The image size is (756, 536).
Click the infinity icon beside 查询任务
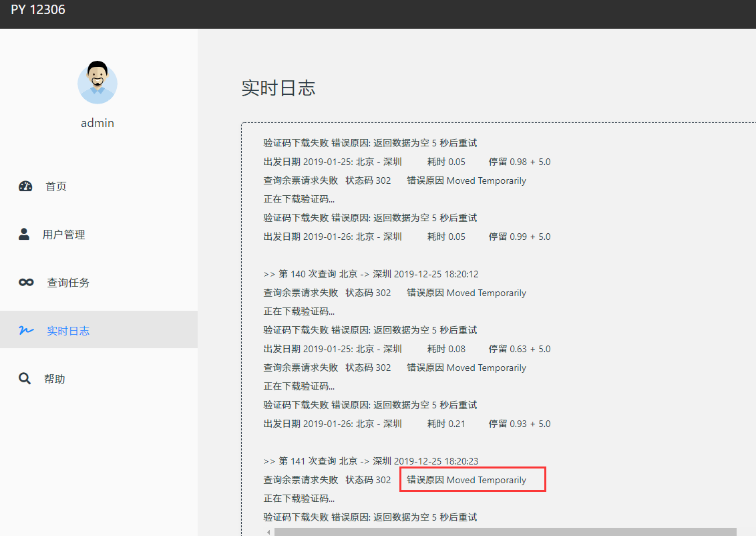tap(26, 282)
